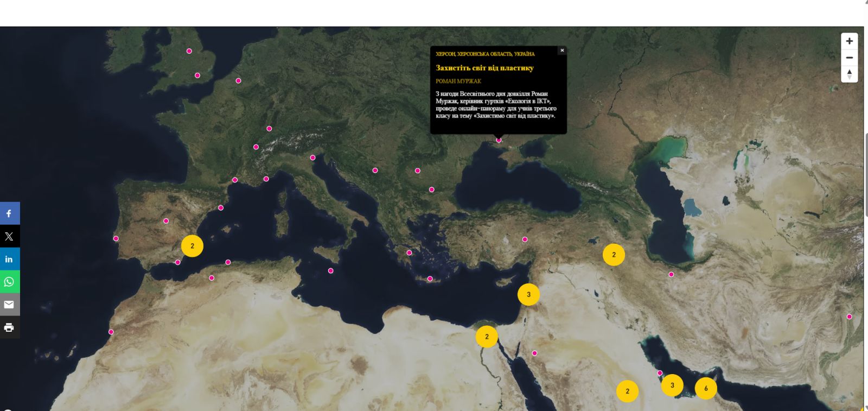This screenshot has width=868, height=411.
Task: Expand the cluster of 2 in Spain
Action: click(x=192, y=246)
